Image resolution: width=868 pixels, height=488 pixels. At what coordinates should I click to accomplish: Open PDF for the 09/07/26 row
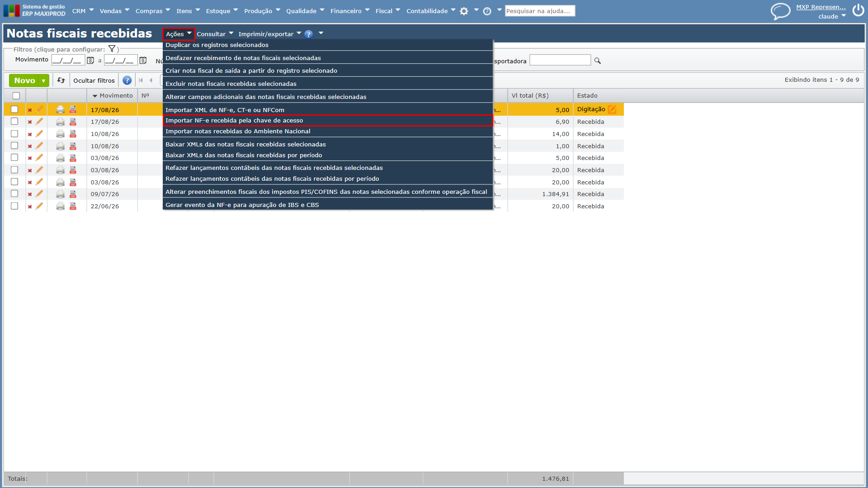pos(73,194)
